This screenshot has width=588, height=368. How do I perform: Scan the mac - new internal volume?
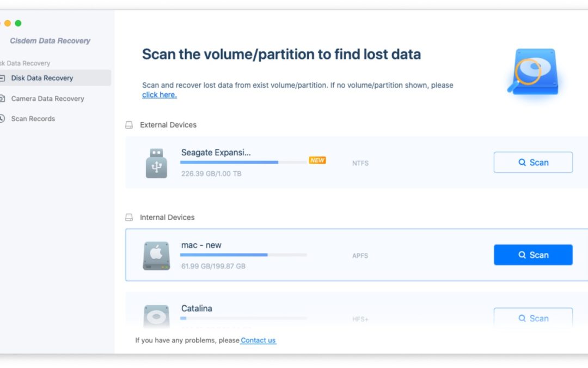(x=533, y=255)
